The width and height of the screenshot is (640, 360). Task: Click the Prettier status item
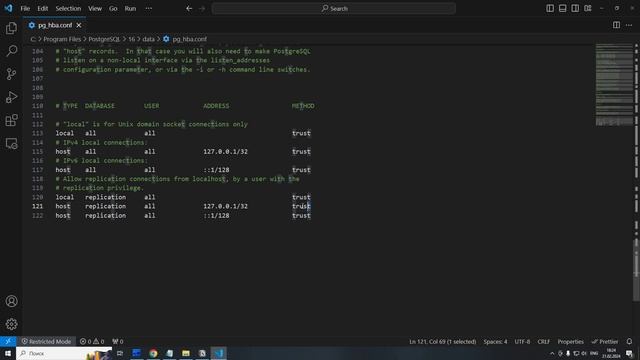pos(604,341)
